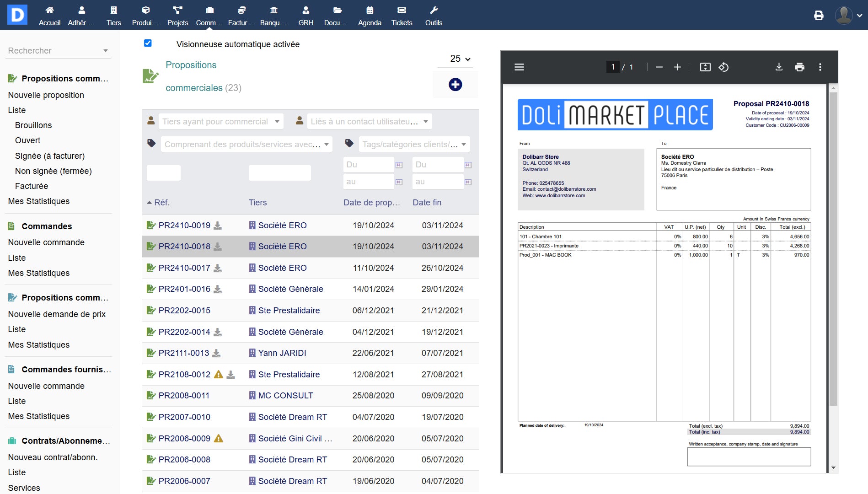
Task: Open the Tickets top menu
Action: [402, 15]
